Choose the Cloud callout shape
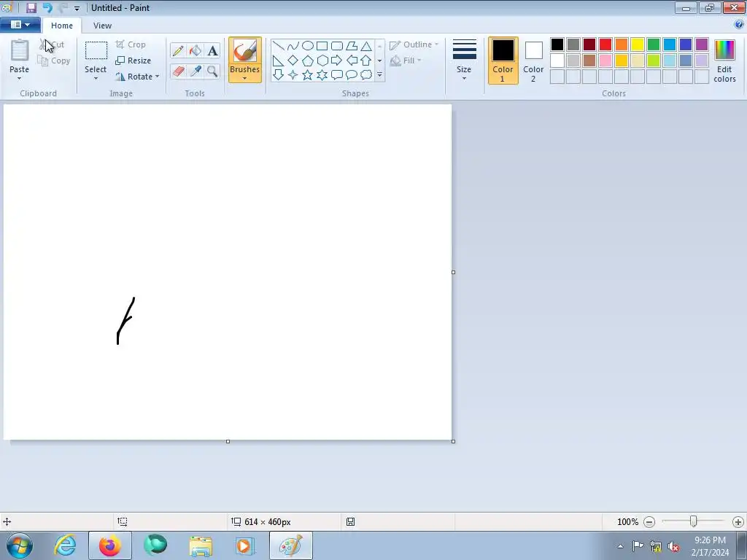 click(x=366, y=75)
